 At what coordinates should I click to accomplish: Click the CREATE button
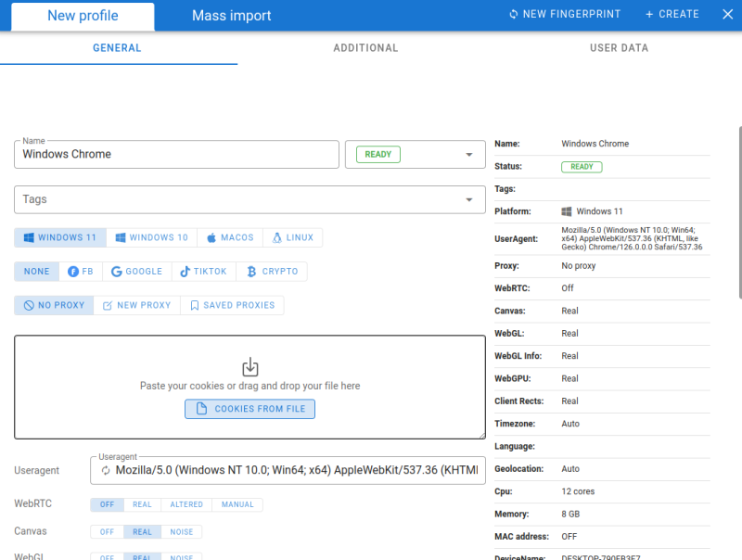click(672, 14)
